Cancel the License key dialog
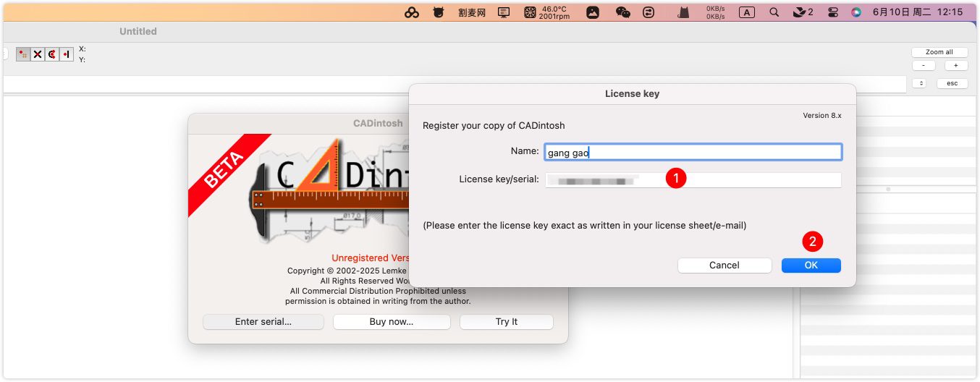The image size is (980, 382). pyautogui.click(x=724, y=266)
